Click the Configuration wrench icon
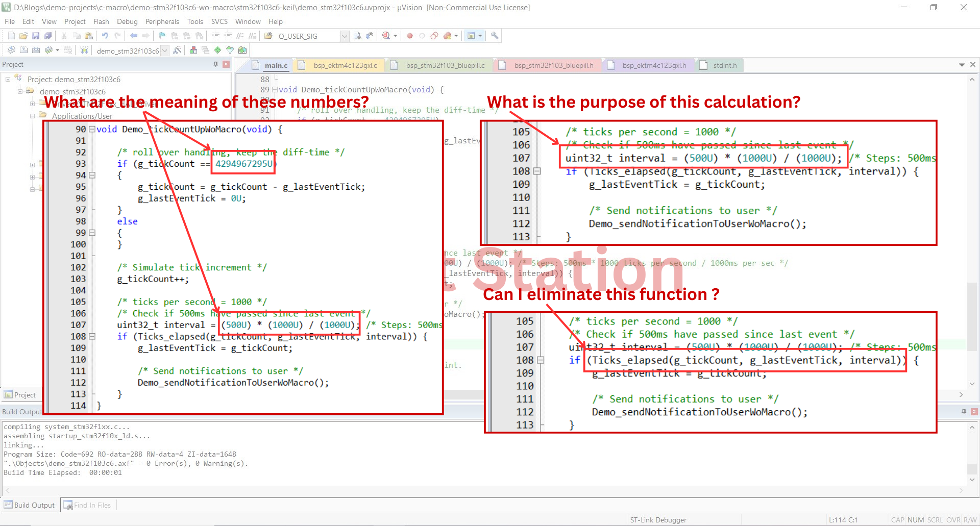 point(494,36)
